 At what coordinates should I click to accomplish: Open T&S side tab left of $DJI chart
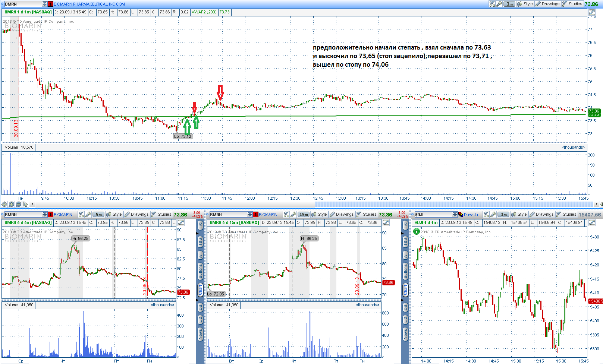coord(405,242)
